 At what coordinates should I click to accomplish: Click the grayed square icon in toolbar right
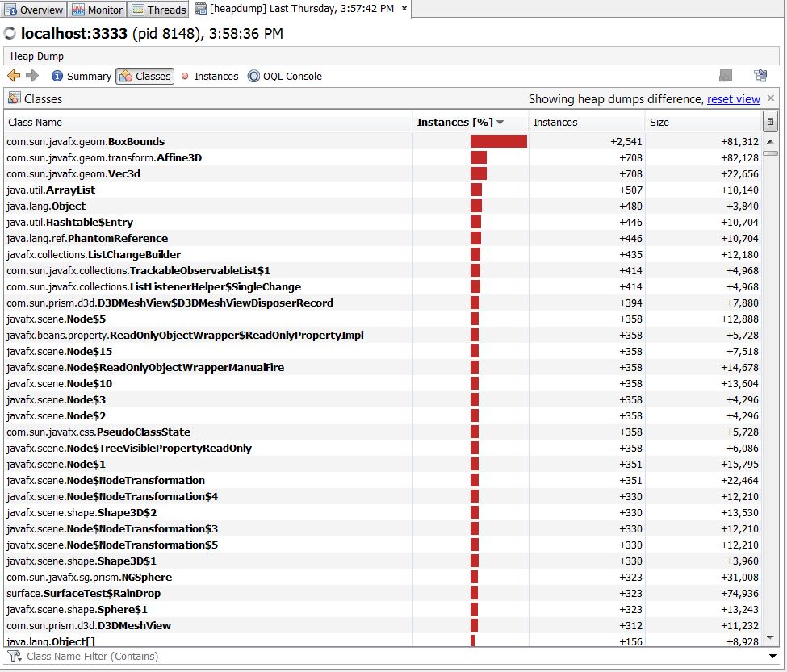(x=726, y=76)
